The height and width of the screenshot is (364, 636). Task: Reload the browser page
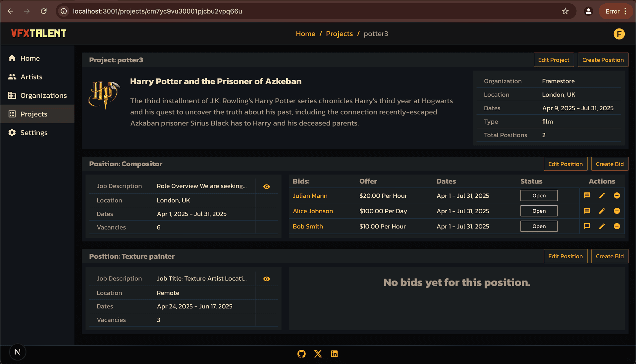pos(43,11)
